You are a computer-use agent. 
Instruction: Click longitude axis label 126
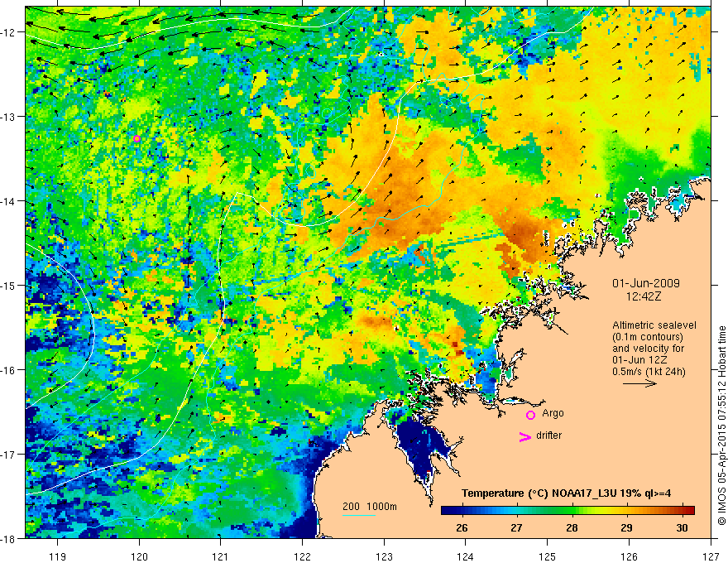(629, 556)
